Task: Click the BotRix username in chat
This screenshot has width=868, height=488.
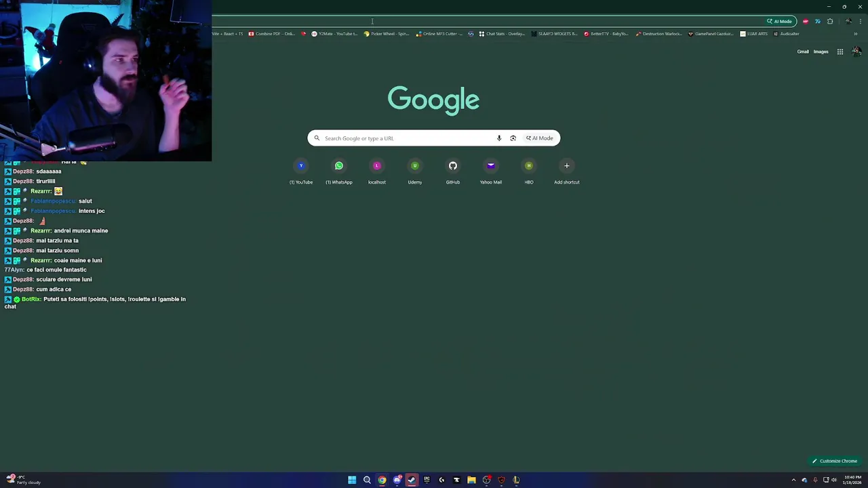Action: point(31,299)
